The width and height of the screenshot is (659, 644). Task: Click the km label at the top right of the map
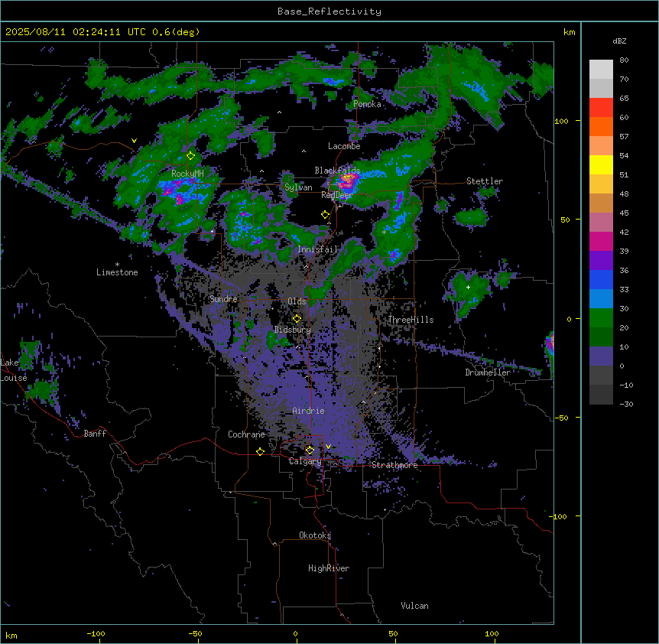(x=570, y=32)
